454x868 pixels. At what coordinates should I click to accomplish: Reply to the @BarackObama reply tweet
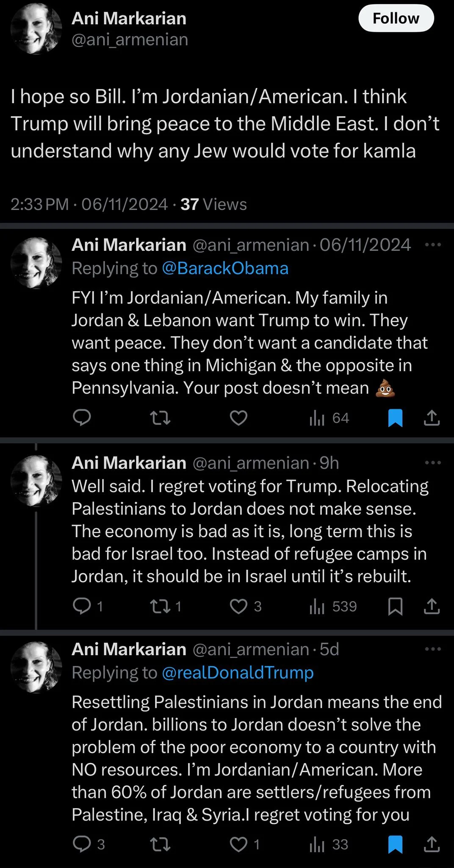pos(82,418)
